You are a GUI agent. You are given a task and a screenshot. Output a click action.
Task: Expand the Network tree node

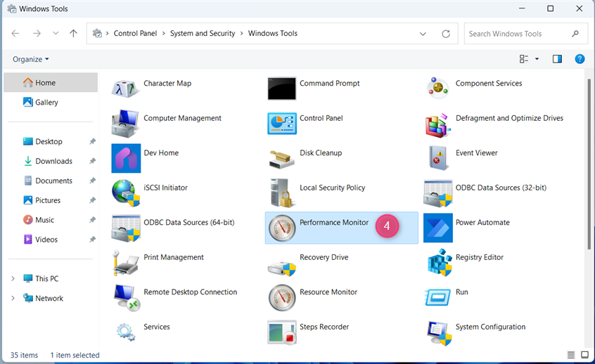click(x=13, y=298)
